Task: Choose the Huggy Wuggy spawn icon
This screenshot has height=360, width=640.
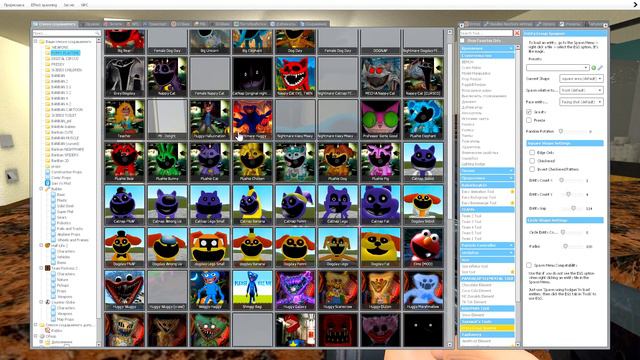Action: pos(124,290)
